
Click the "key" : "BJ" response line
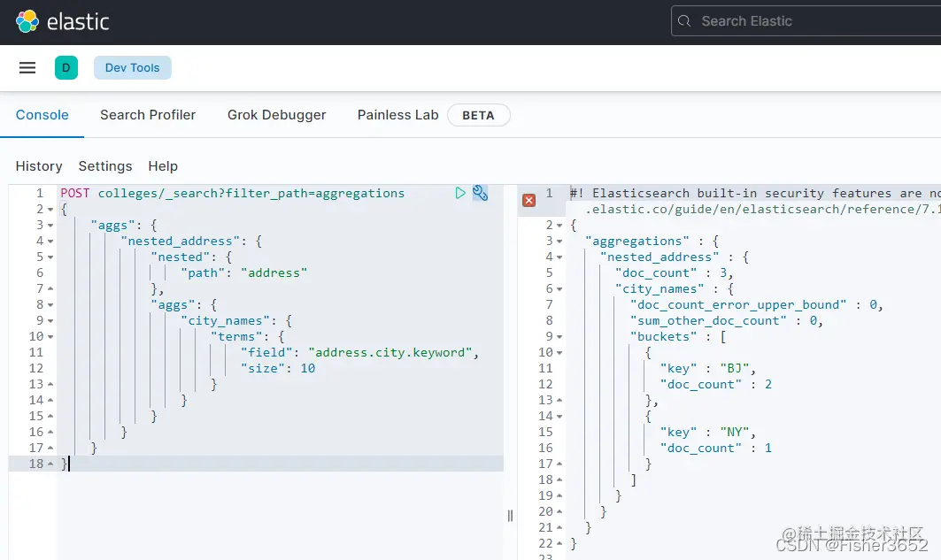[708, 368]
